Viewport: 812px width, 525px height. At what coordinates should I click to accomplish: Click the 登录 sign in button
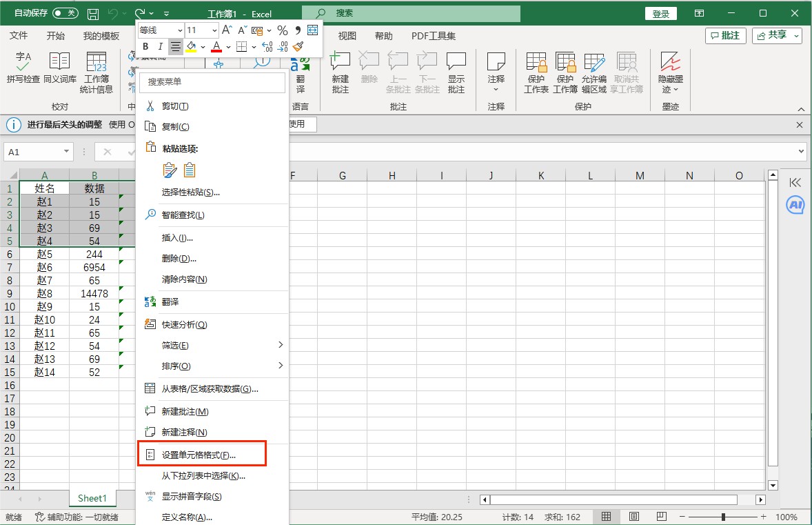pyautogui.click(x=660, y=12)
